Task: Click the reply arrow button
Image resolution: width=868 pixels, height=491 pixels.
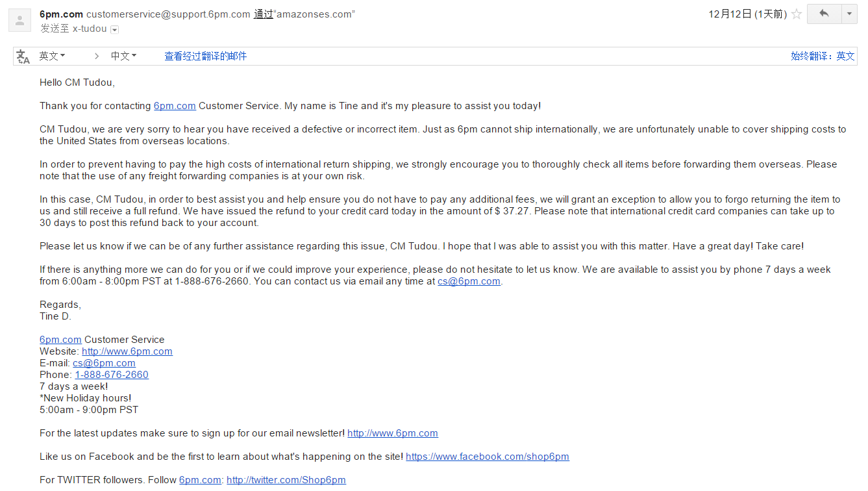Action: coord(824,14)
